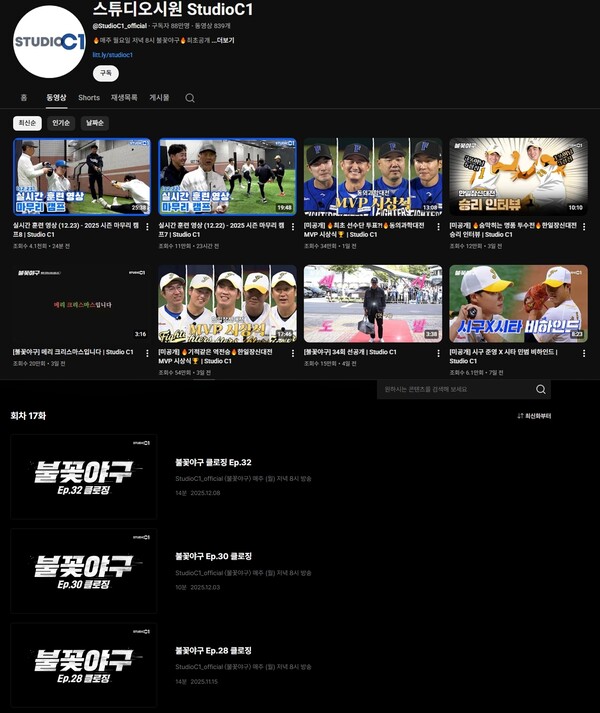Image resolution: width=600 pixels, height=713 pixels.
Task: Play the 마무리 캠프 19:48 video thumbnail
Action: pyautogui.click(x=227, y=177)
